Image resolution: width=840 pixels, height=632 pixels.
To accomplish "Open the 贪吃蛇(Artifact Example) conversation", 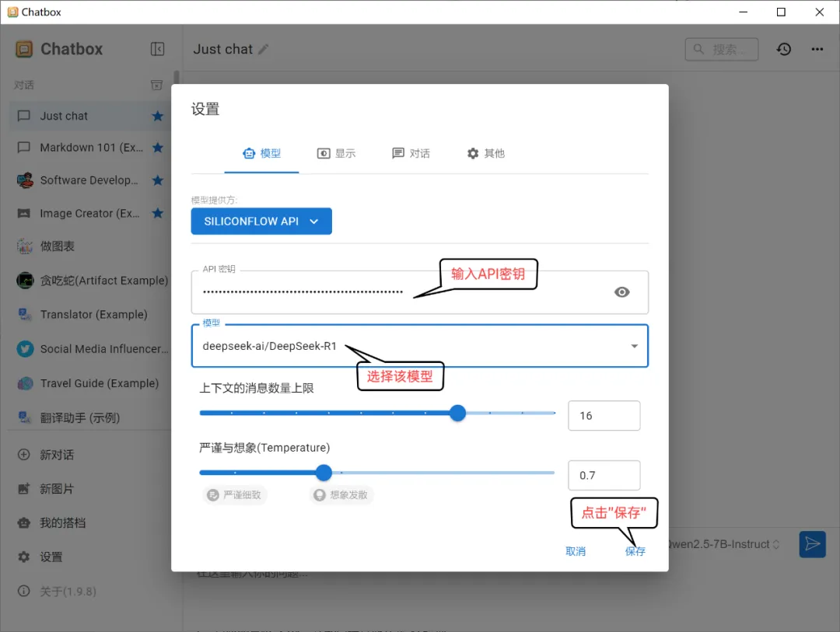I will [x=89, y=280].
